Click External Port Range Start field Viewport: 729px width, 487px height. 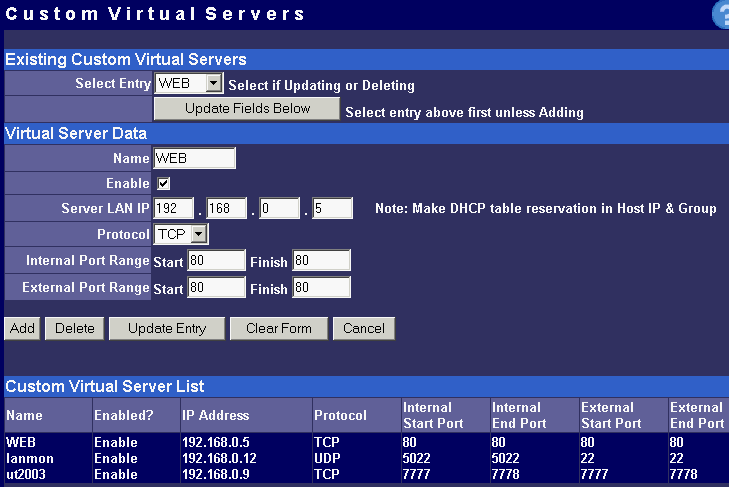click(x=216, y=288)
